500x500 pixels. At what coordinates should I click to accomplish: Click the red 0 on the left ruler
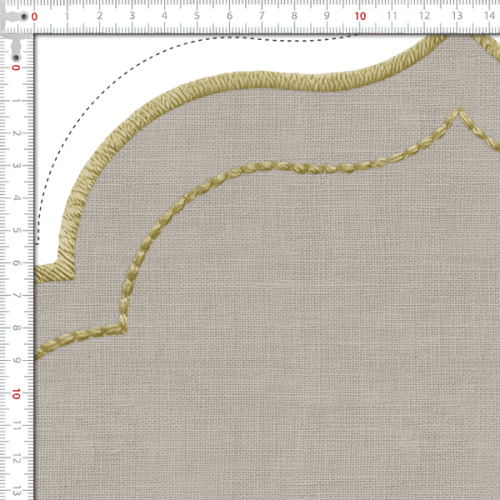(x=16, y=68)
